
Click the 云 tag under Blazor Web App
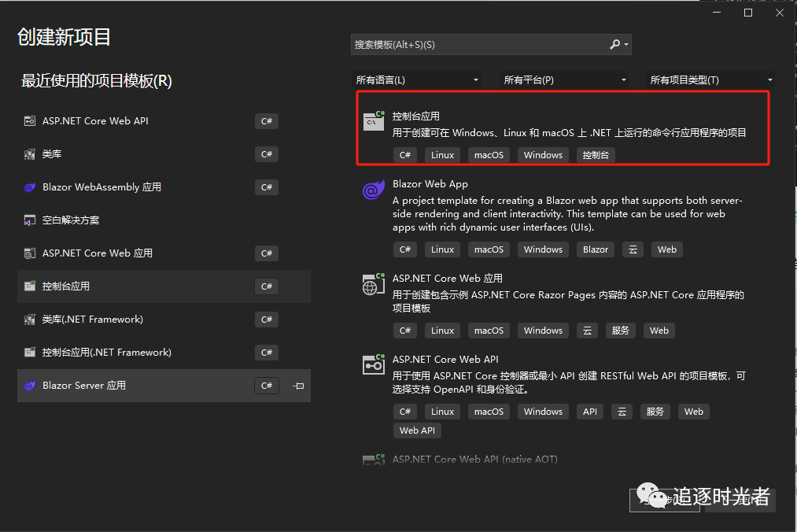point(633,249)
